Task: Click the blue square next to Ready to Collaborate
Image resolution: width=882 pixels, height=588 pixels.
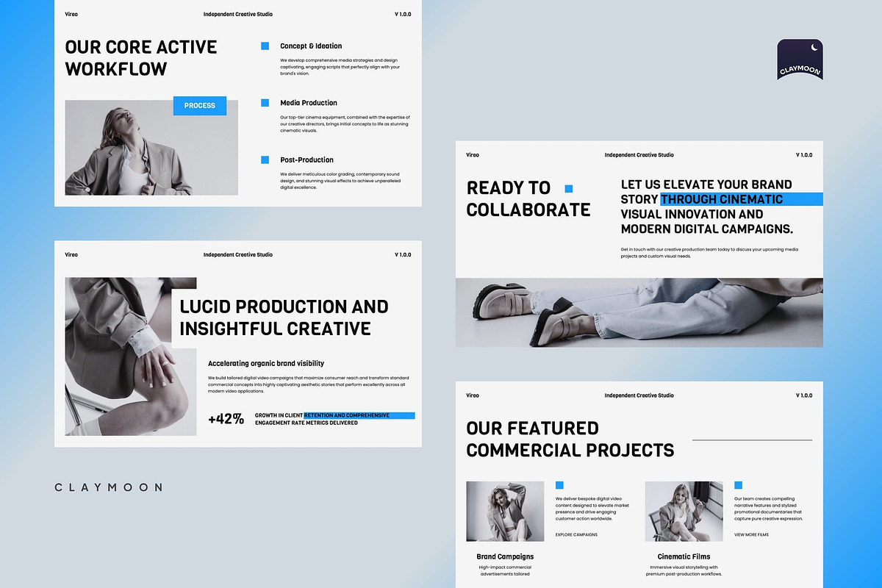Action: (x=568, y=189)
